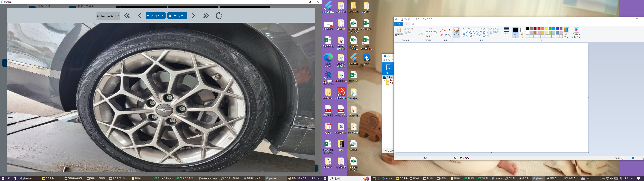Select the Text tool (A) in Paint
644x181 pixels.
click(x=449, y=30)
